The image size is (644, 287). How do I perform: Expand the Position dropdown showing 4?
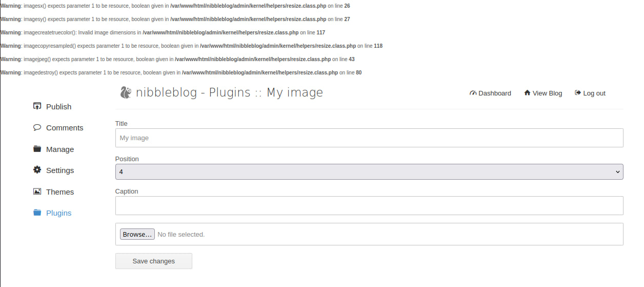click(369, 171)
